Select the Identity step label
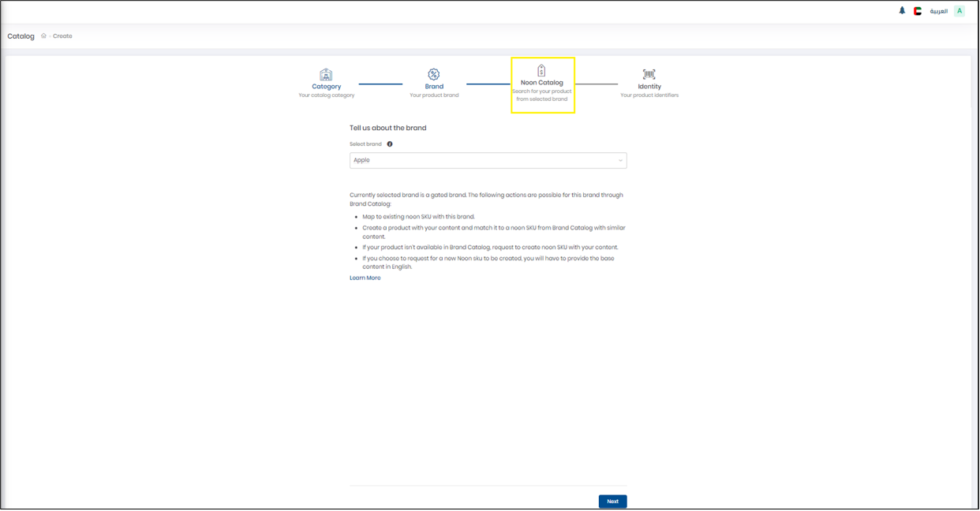The width and height of the screenshot is (980, 511). point(649,87)
